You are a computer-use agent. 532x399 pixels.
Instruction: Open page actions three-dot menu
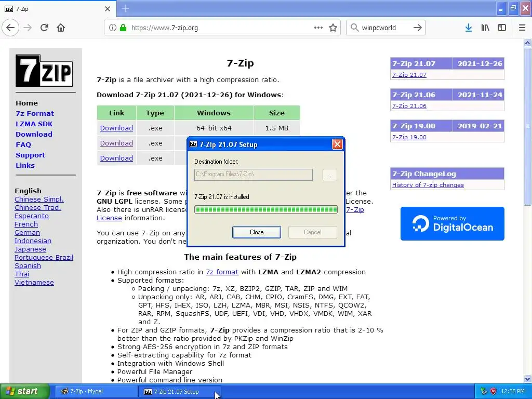318,28
